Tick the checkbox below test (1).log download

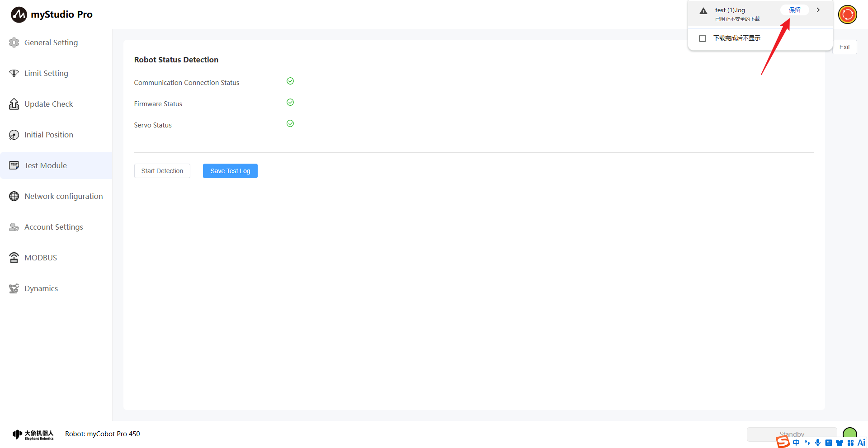tap(703, 38)
